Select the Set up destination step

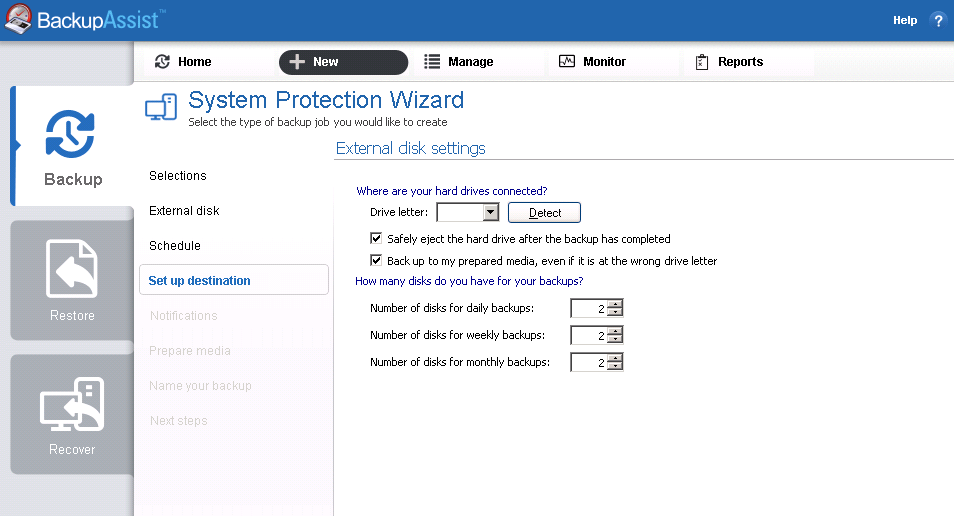pyautogui.click(x=234, y=280)
